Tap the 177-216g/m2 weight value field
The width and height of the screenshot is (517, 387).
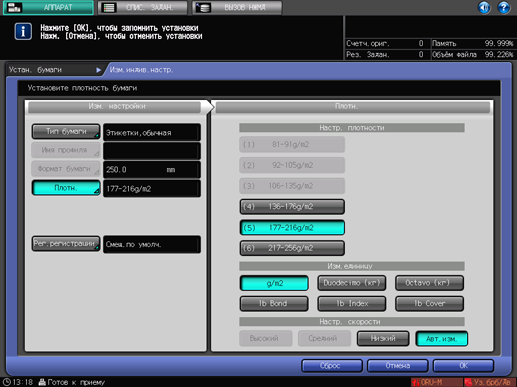tap(152, 189)
